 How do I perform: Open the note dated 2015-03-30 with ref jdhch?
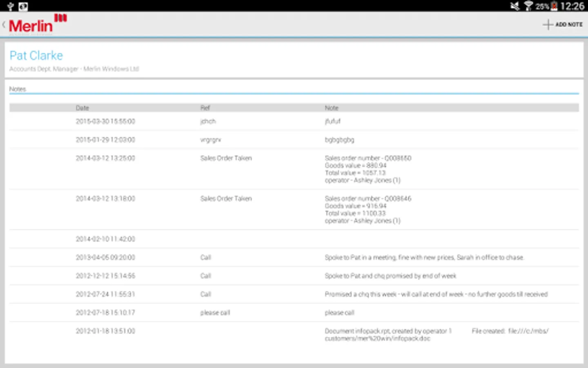pos(286,121)
